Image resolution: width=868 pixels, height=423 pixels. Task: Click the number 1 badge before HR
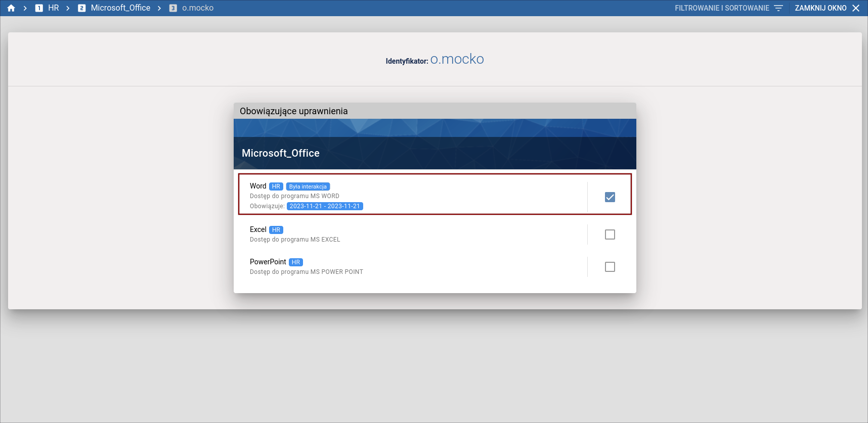tap(39, 8)
